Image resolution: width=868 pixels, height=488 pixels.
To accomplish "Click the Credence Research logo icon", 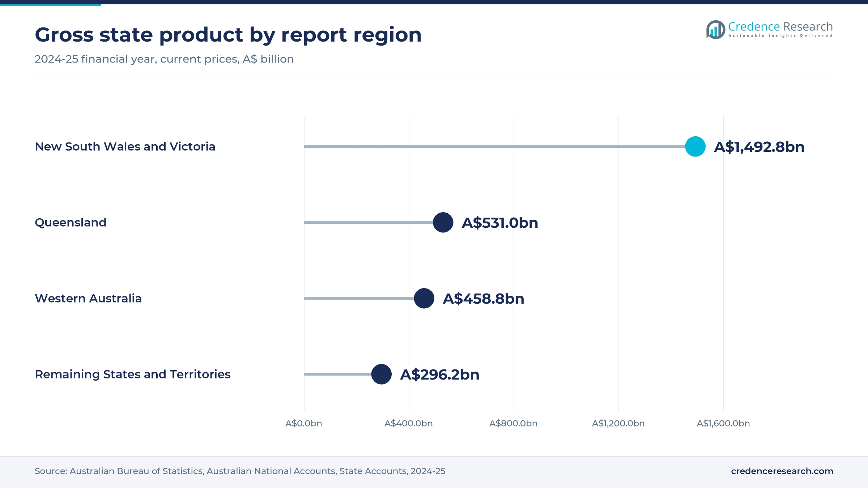I will point(715,30).
